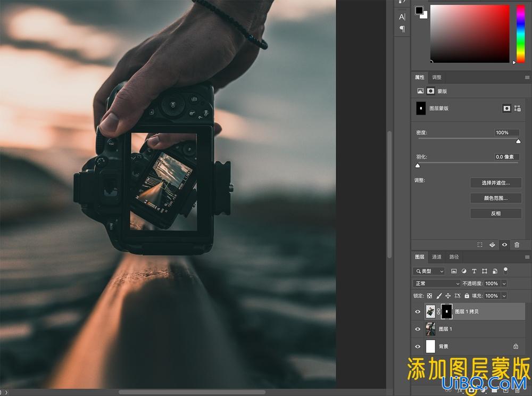Switch to the 路径 tab
The height and width of the screenshot is (396, 532).
454,257
